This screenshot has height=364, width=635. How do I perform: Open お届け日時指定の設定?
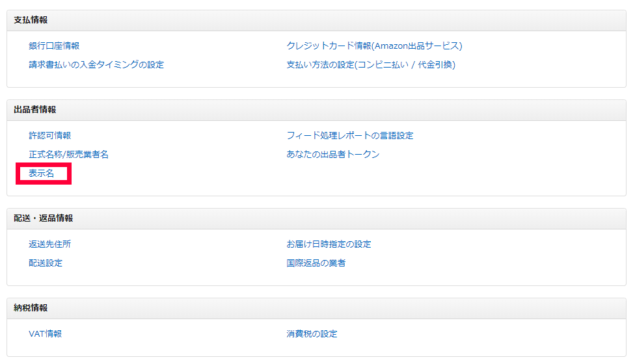click(329, 244)
